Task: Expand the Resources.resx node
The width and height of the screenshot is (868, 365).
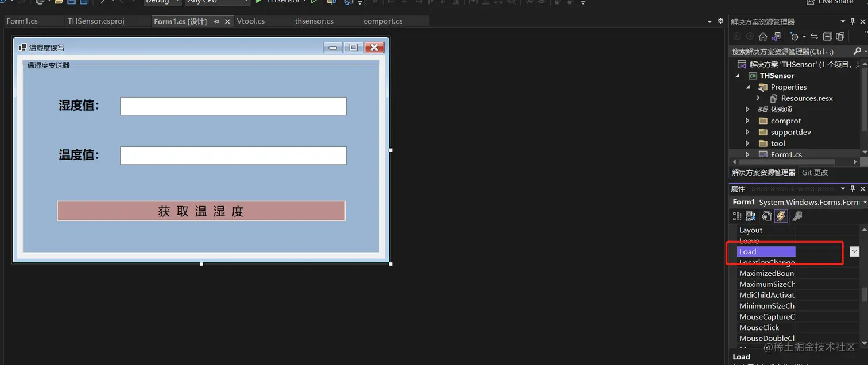Action: click(758, 98)
